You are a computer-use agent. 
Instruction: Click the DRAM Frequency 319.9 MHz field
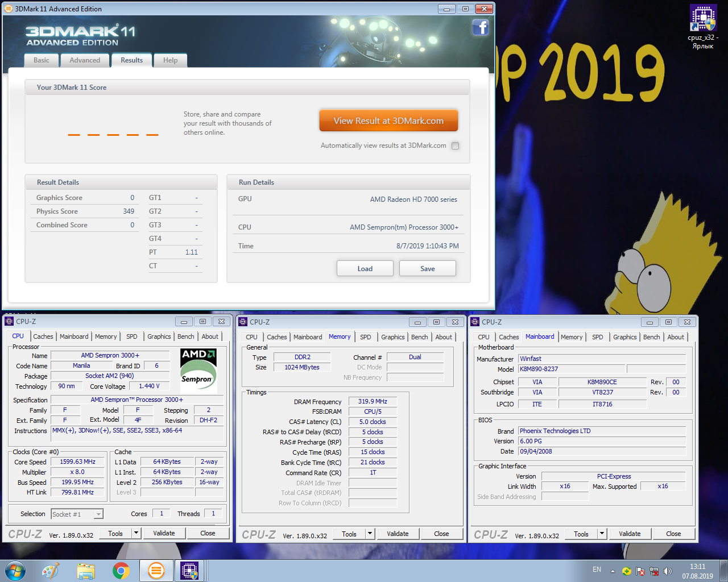coord(373,401)
